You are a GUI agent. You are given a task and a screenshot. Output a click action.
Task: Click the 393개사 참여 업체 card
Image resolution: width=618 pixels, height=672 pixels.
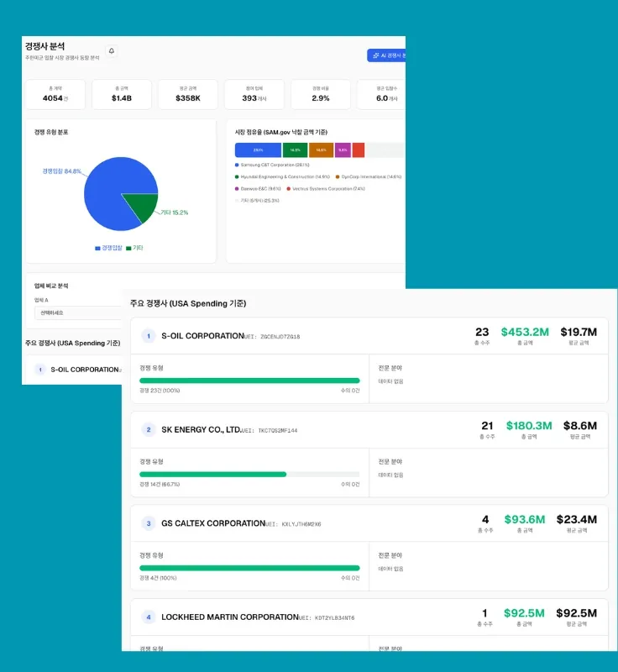[254, 94]
